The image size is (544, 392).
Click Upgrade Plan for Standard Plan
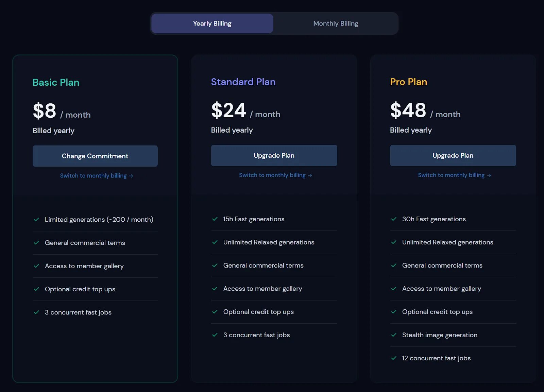[274, 155]
